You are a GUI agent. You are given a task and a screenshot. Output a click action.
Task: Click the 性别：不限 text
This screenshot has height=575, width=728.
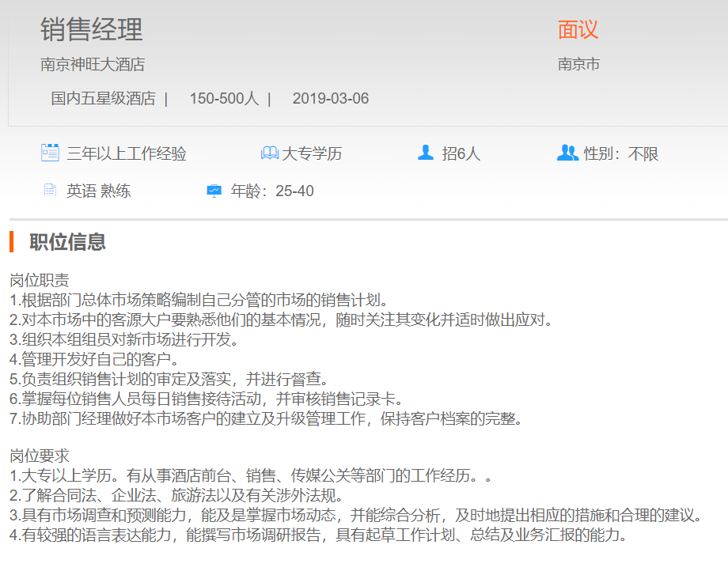[x=621, y=153]
